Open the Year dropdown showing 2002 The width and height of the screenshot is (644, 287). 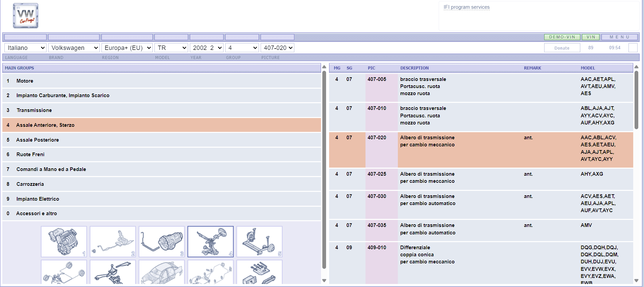[x=207, y=48]
